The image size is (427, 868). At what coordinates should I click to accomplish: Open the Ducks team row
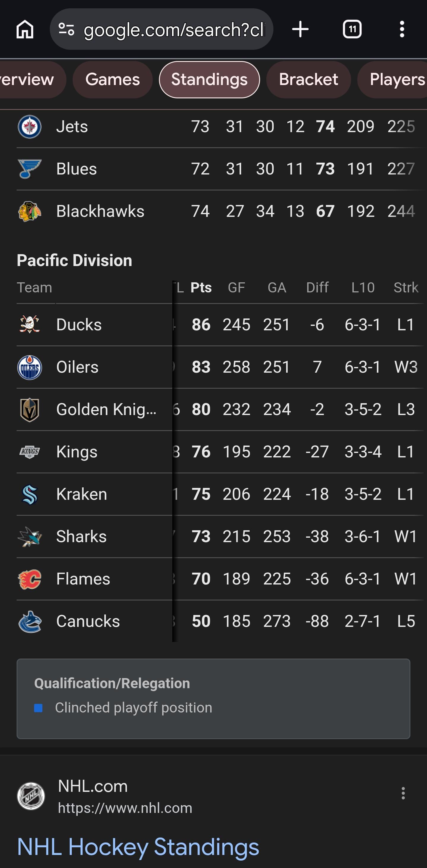[79, 325]
